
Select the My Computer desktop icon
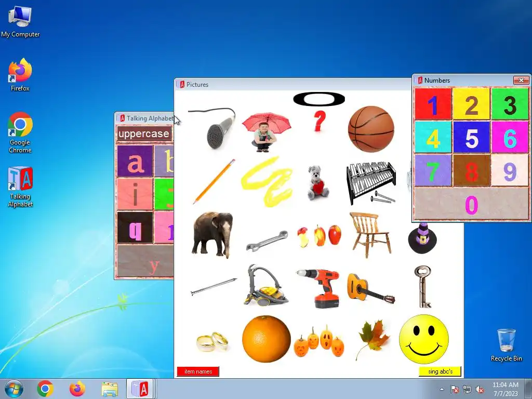pos(20,22)
